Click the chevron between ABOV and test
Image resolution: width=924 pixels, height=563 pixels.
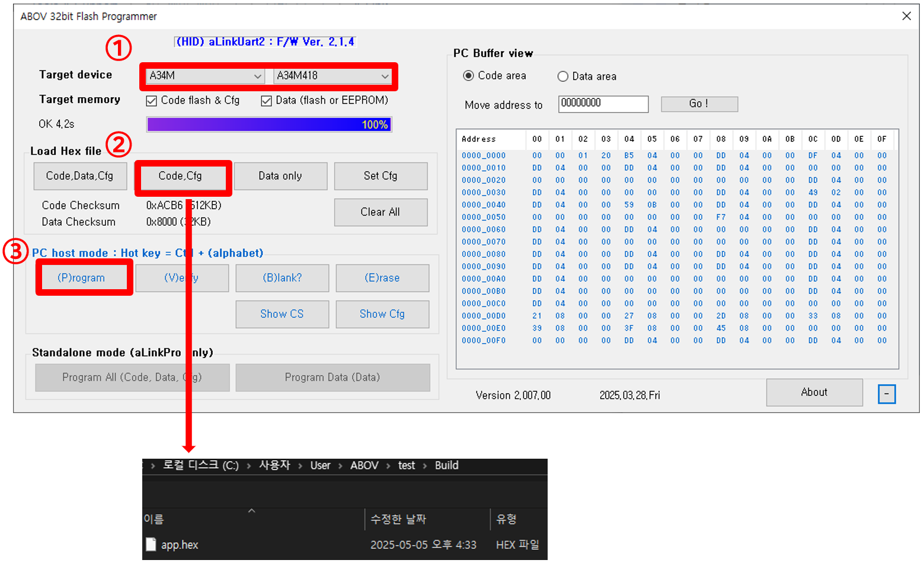(x=388, y=466)
